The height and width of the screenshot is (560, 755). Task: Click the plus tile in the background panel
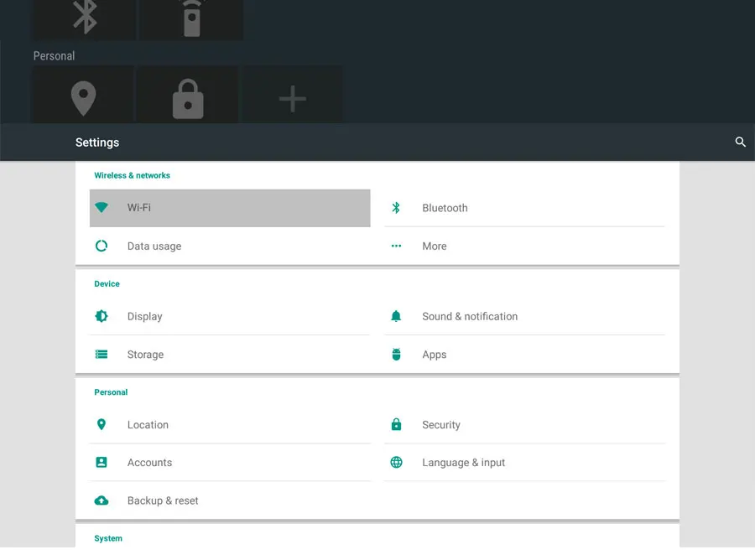pyautogui.click(x=292, y=95)
